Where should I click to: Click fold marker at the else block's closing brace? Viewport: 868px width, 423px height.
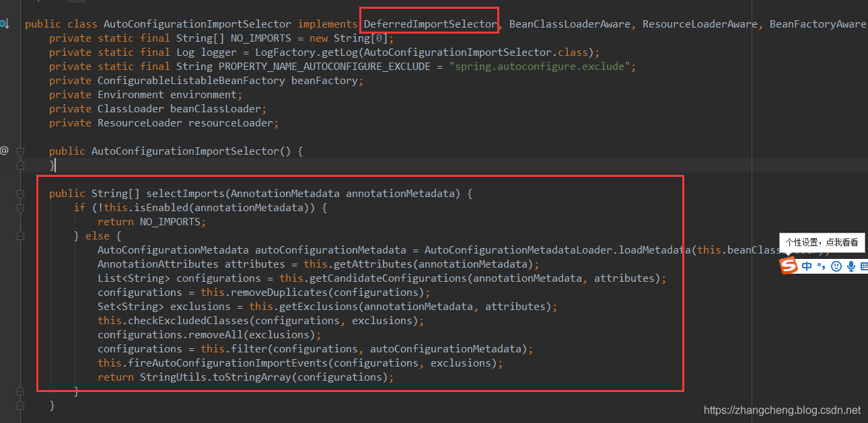pos(20,391)
